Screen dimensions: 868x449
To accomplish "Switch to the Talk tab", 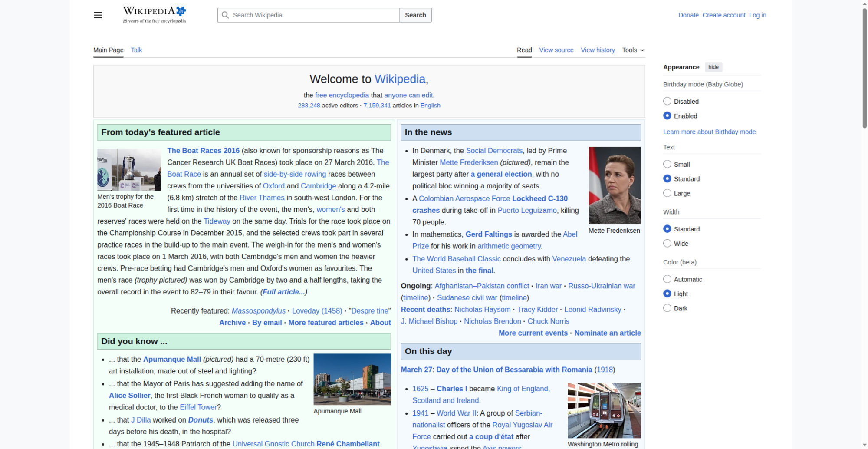I will coord(136,50).
